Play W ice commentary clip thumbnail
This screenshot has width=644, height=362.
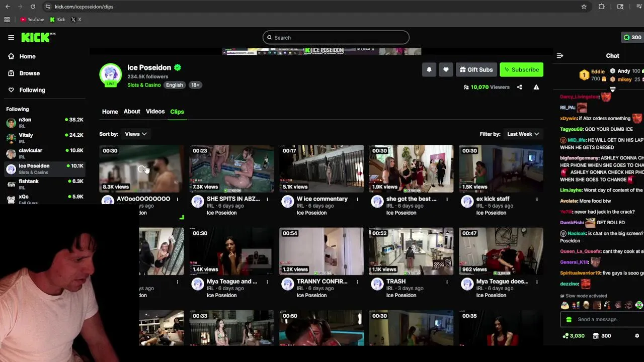coord(321,169)
